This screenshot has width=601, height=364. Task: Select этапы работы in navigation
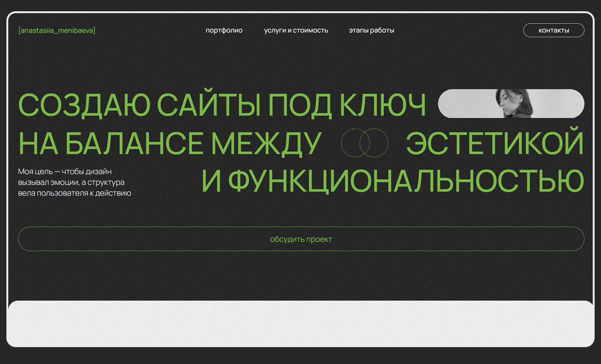coord(371,30)
